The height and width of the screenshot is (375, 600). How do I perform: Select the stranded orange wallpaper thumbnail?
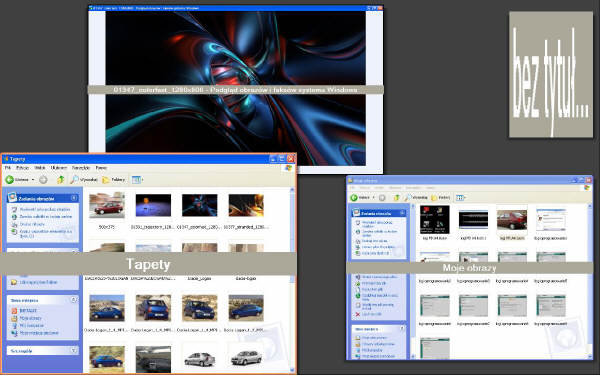point(246,206)
